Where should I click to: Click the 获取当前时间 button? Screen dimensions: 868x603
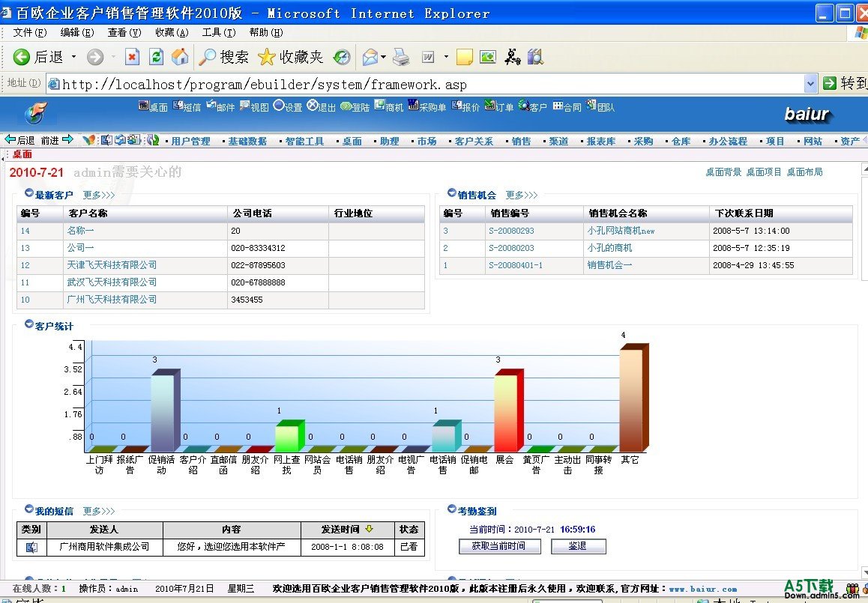(498, 546)
